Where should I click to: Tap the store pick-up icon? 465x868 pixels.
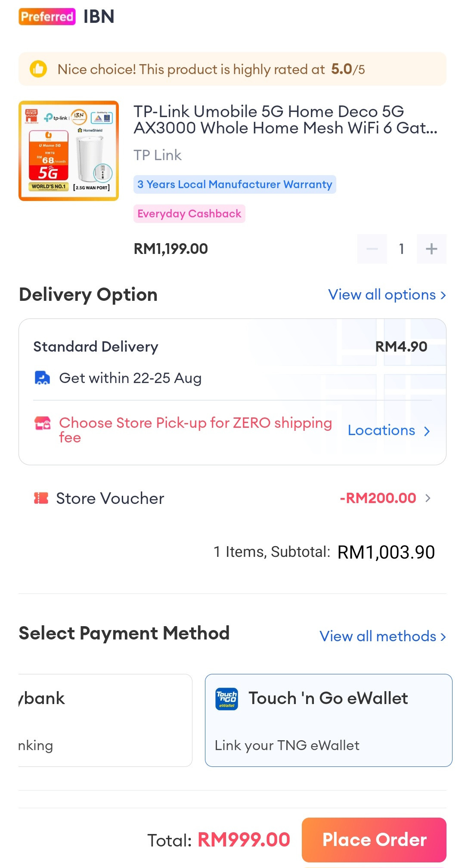[x=43, y=423]
